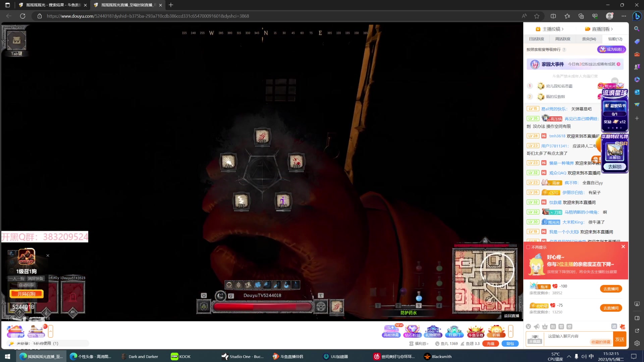
Task: Open 祈福 blessing icon
Action: pyautogui.click(x=496, y=331)
